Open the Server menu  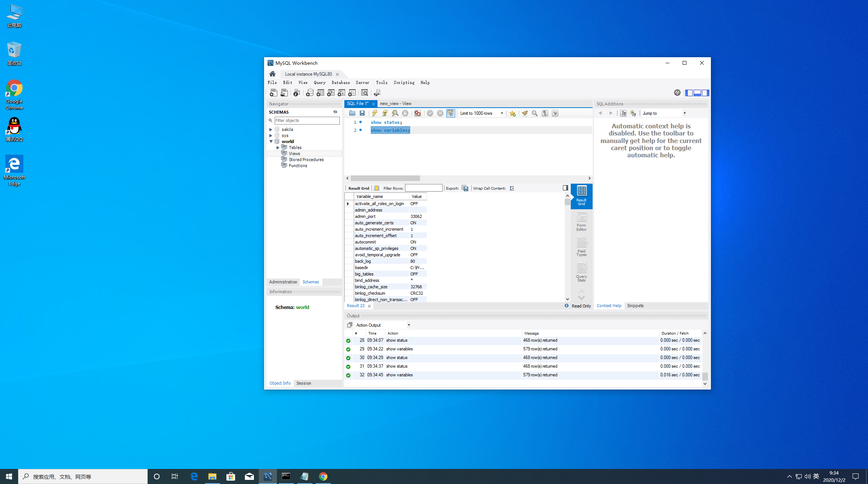coord(362,82)
